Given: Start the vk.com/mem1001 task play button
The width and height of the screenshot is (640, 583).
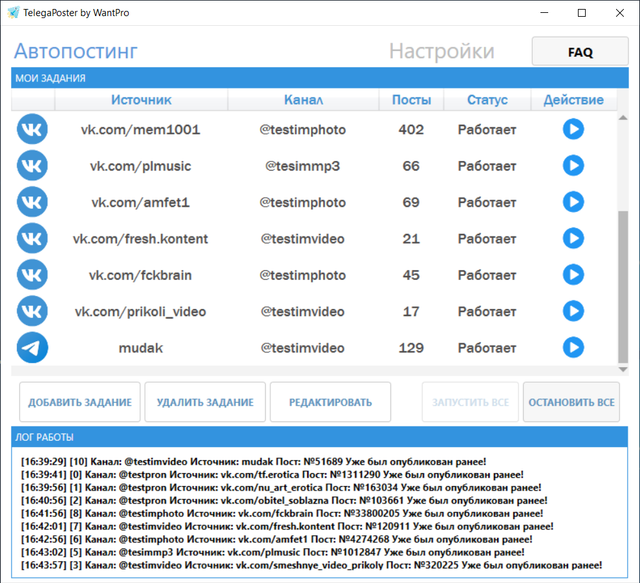Looking at the screenshot, I should [x=573, y=129].
